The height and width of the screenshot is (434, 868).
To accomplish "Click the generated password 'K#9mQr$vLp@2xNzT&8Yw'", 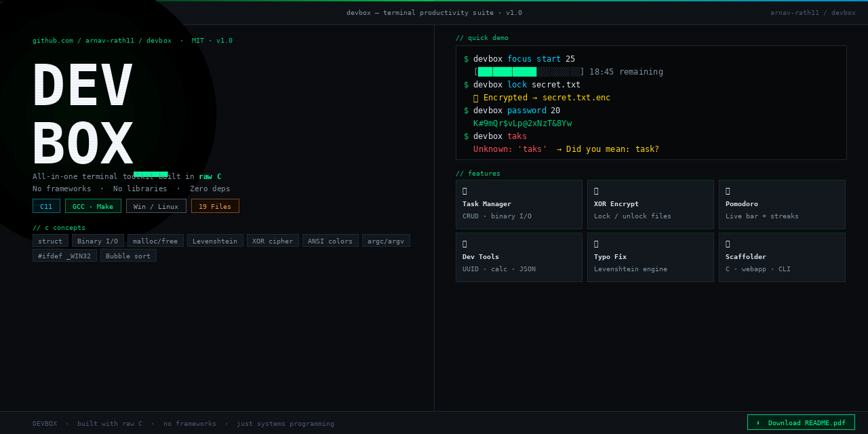I will pos(522,123).
